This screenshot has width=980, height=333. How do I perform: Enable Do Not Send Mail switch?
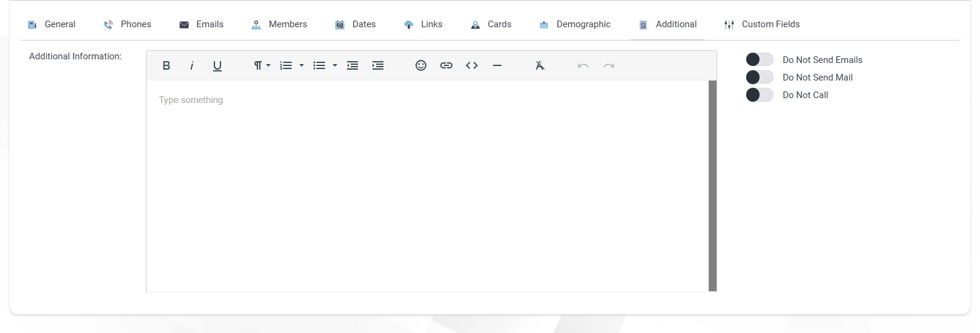tap(760, 77)
